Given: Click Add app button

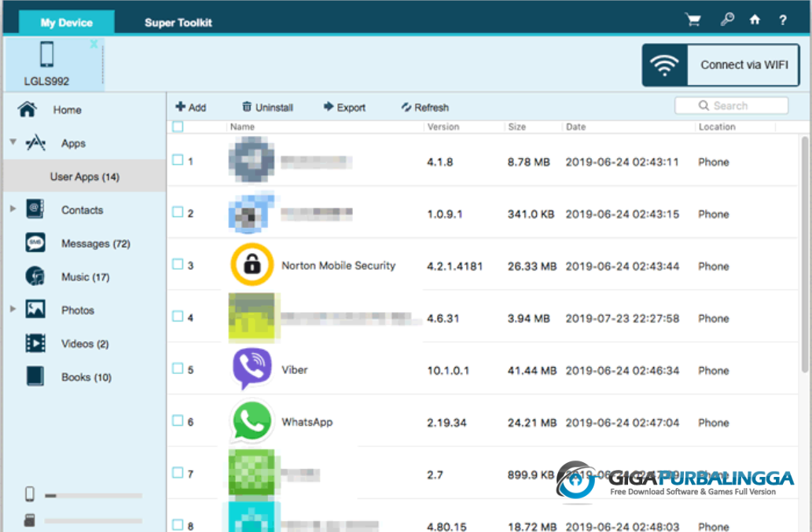Looking at the screenshot, I should point(190,107).
